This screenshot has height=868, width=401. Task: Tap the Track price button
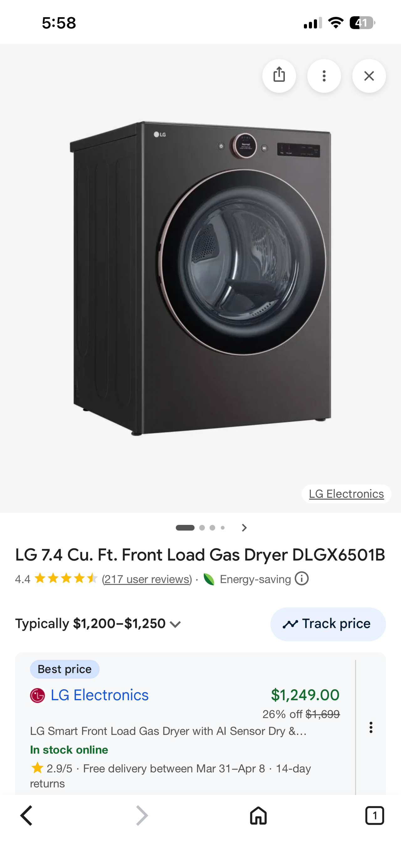click(328, 624)
